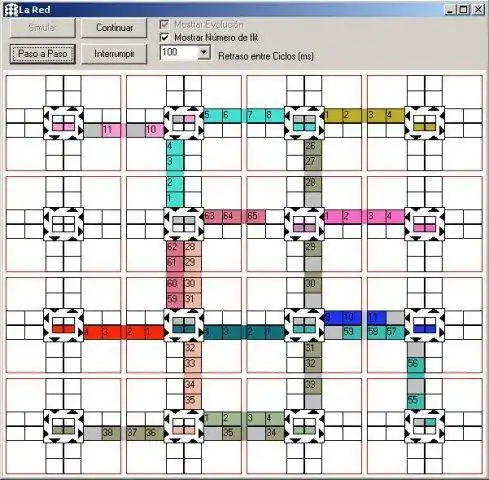Click the light pink flit numbered 11
Screen dimensions: 489x480
(111, 130)
